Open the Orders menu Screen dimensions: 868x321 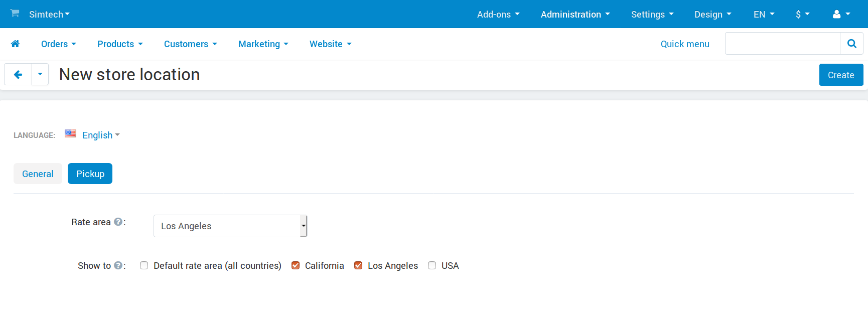59,44
